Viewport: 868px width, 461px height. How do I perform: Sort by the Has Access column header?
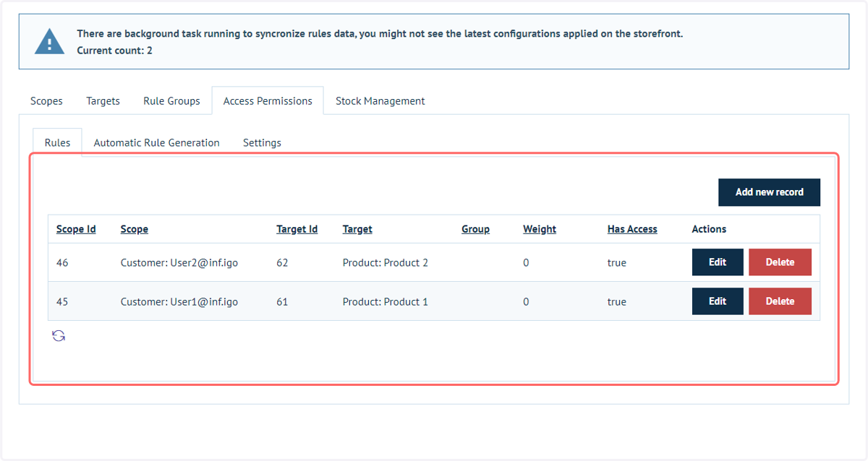click(x=632, y=229)
